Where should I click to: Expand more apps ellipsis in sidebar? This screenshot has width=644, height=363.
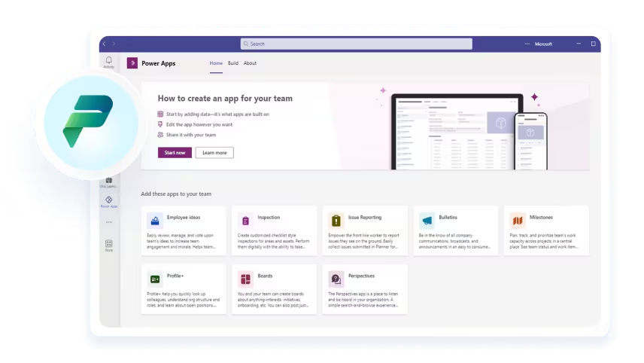[109, 222]
